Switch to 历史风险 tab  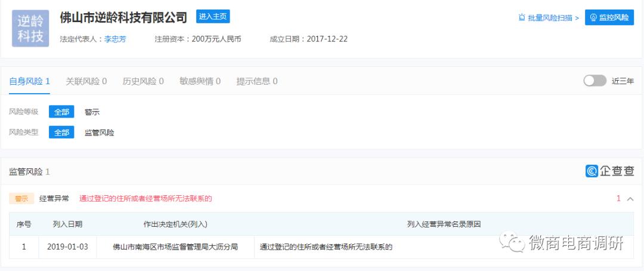click(x=143, y=81)
